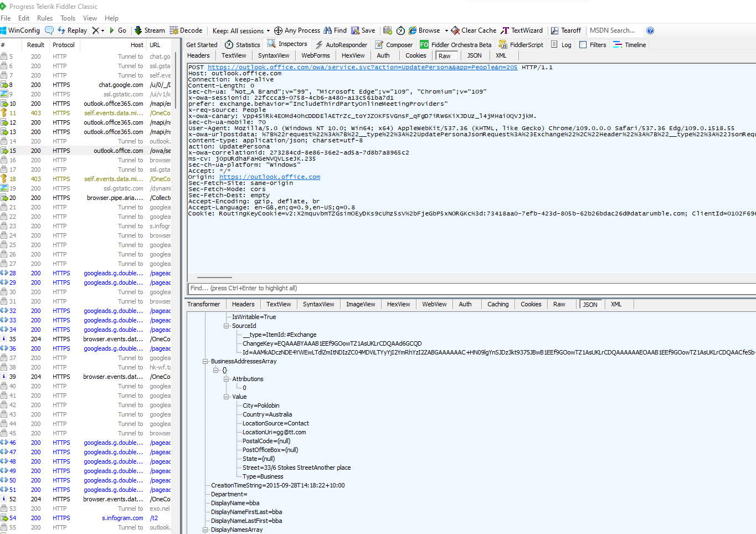Select session 8 chat.google.com row
Image resolution: width=756 pixels, height=534 pixels.
pos(86,85)
